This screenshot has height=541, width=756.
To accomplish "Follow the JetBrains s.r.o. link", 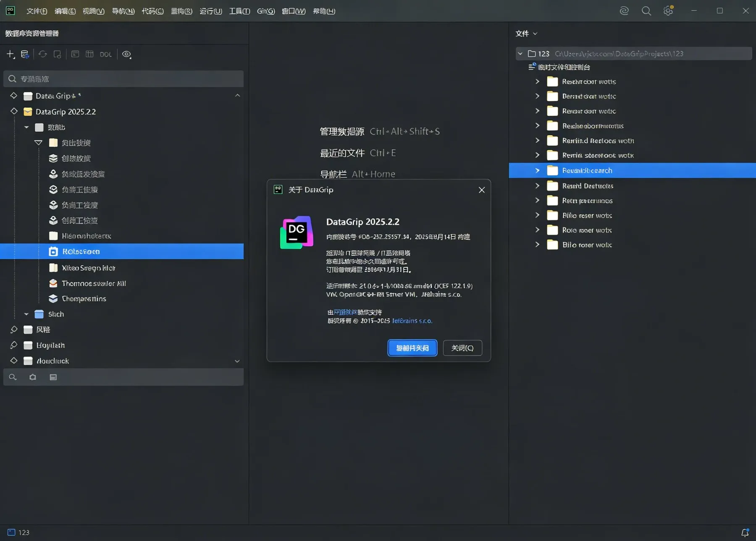I will (412, 321).
